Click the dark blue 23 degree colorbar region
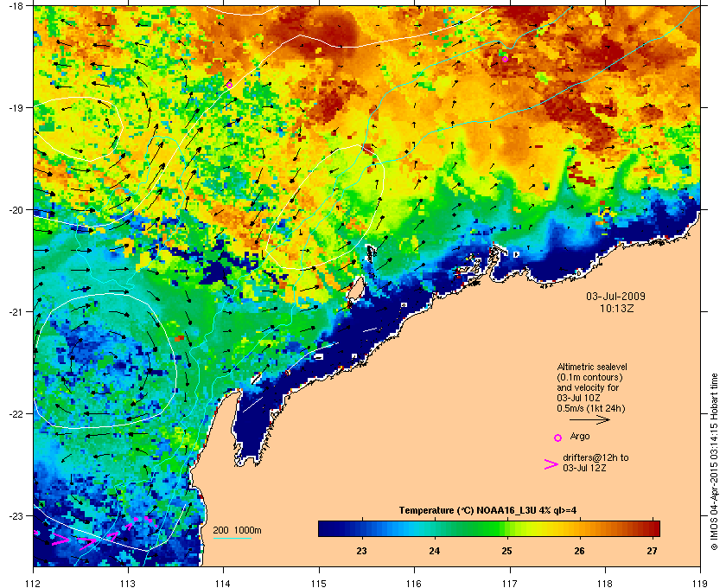Screen dimensions: 726x588 pyautogui.click(x=361, y=528)
